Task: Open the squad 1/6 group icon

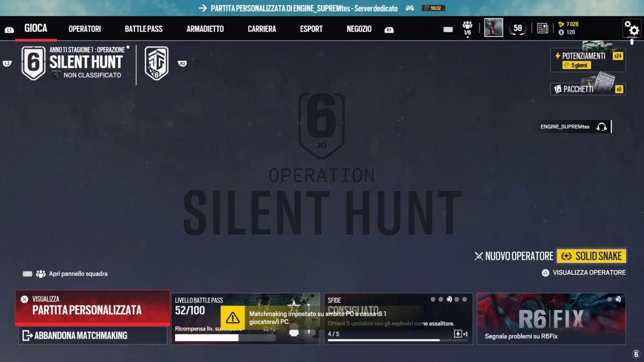Action: click(x=467, y=28)
